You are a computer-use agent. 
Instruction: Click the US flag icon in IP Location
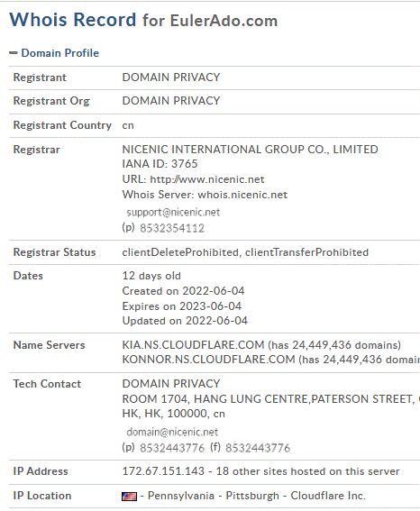click(130, 497)
